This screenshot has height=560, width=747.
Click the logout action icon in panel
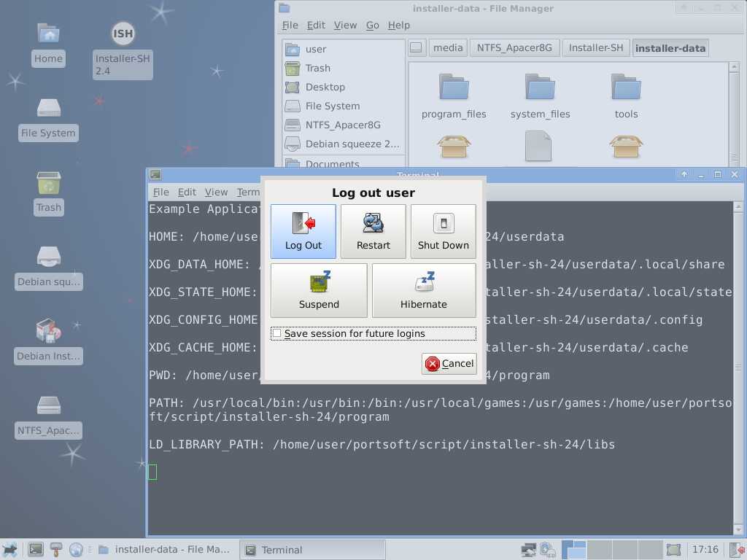(x=738, y=550)
